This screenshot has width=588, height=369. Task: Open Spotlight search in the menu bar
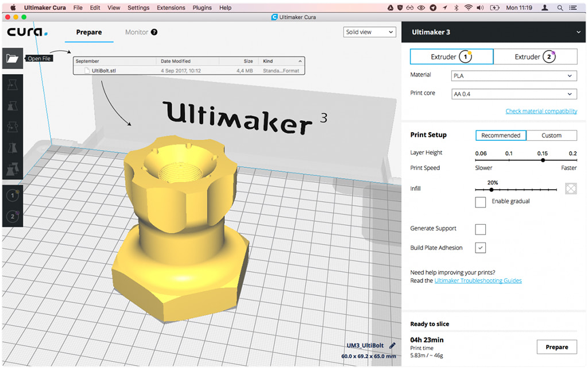tap(560, 7)
